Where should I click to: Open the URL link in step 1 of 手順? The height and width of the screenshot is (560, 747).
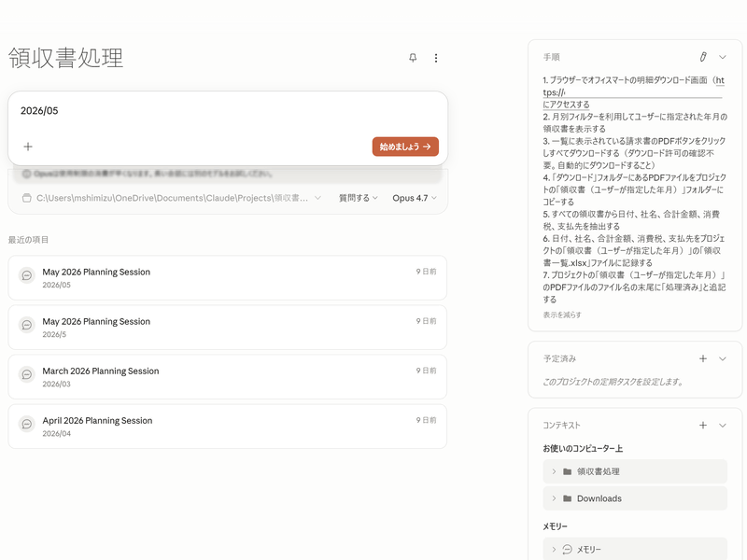pyautogui.click(x=633, y=92)
